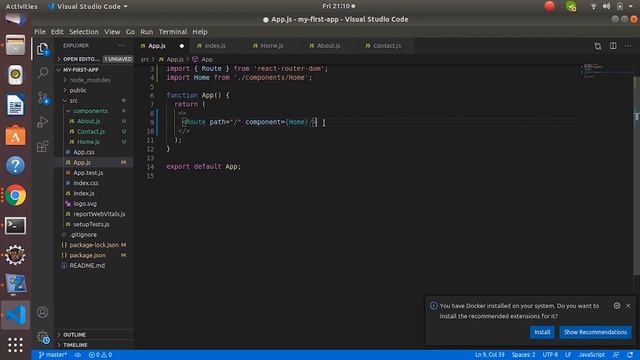Click the synchronize changes status icon

tap(78, 355)
